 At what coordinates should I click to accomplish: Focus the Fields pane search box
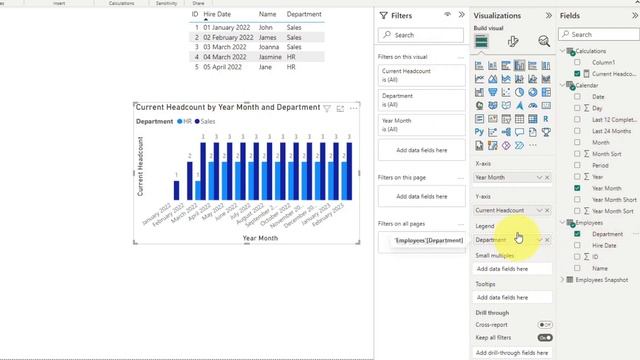tap(598, 35)
